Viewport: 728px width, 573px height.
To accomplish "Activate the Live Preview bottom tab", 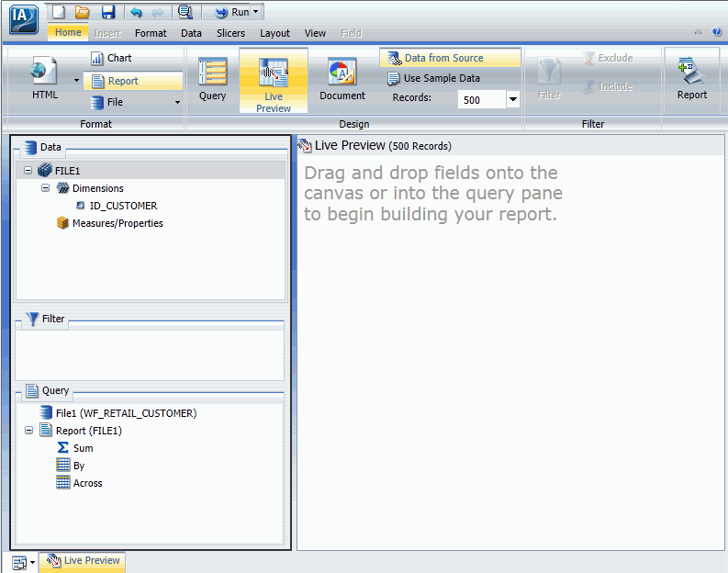I will 83,561.
